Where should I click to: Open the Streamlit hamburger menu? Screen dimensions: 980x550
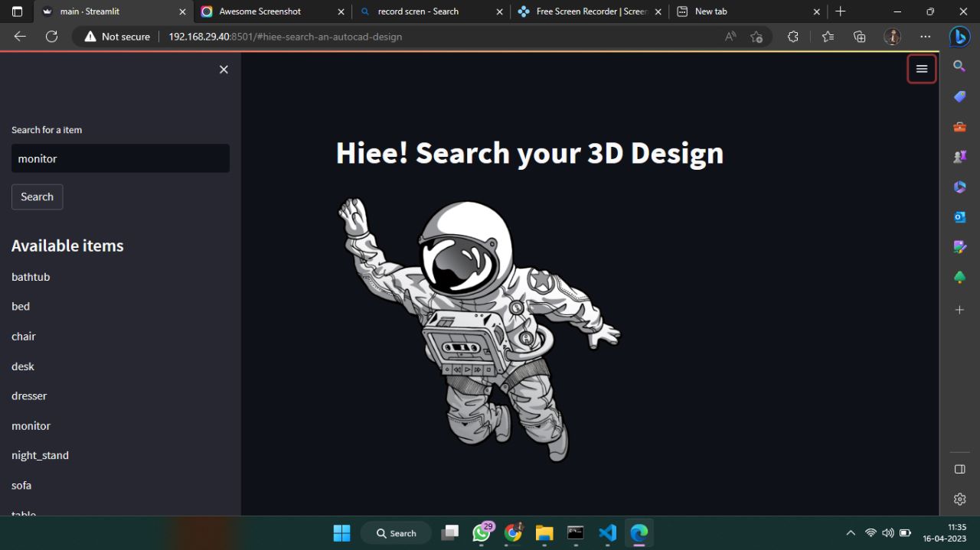[922, 69]
